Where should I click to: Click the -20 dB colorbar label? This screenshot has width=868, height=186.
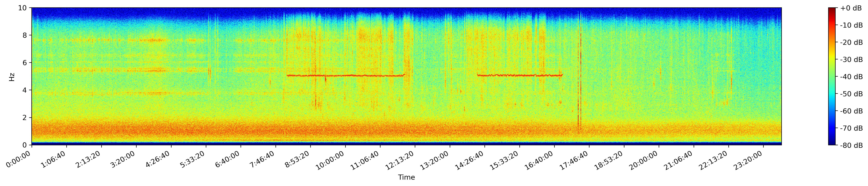click(851, 43)
